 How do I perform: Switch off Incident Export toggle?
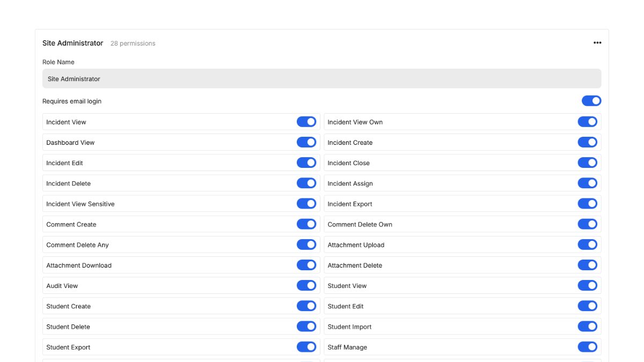[587, 203]
